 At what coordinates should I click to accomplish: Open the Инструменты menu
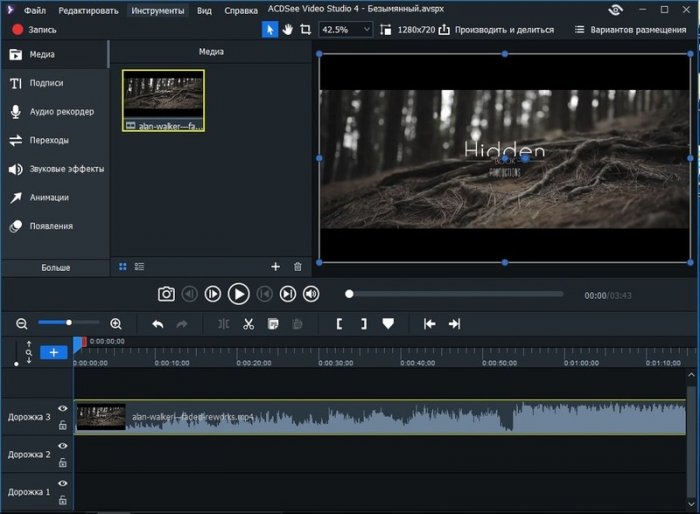point(158,10)
